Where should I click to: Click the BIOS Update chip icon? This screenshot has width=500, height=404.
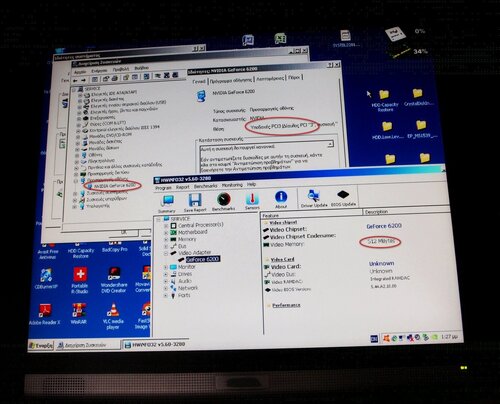pos(343,197)
